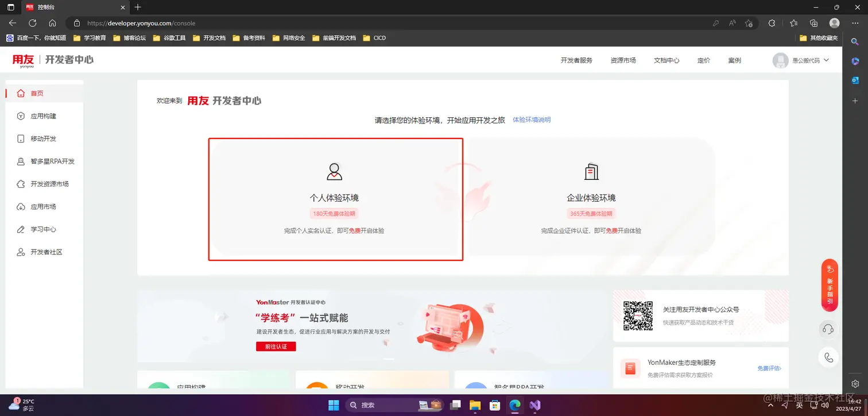Visit 开发者社区 from the sidebar
Image resolution: width=868 pixels, height=416 pixels.
[x=46, y=252]
